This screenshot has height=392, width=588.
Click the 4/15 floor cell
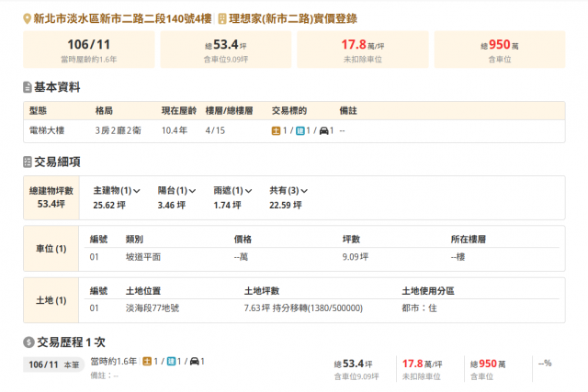click(x=215, y=130)
